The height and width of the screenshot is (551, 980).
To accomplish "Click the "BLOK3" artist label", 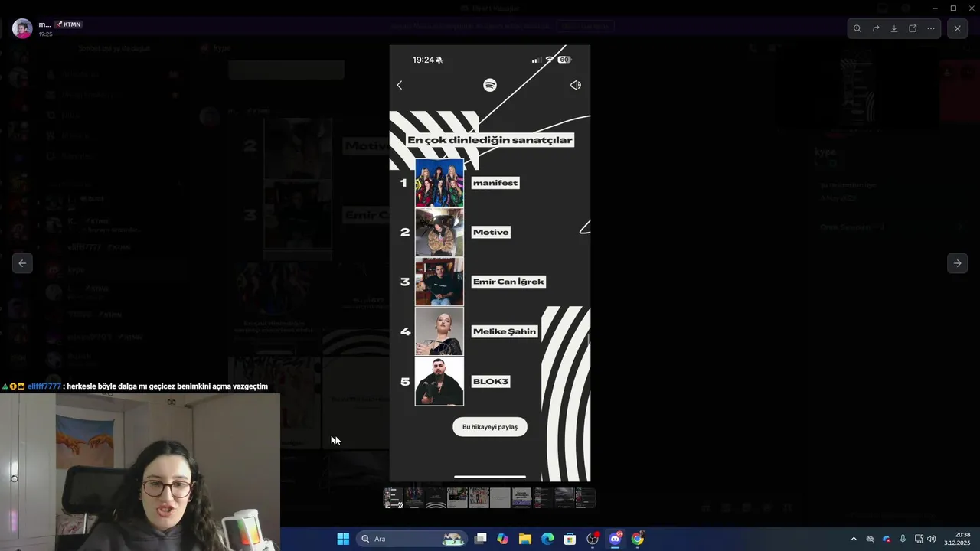I will click(491, 381).
